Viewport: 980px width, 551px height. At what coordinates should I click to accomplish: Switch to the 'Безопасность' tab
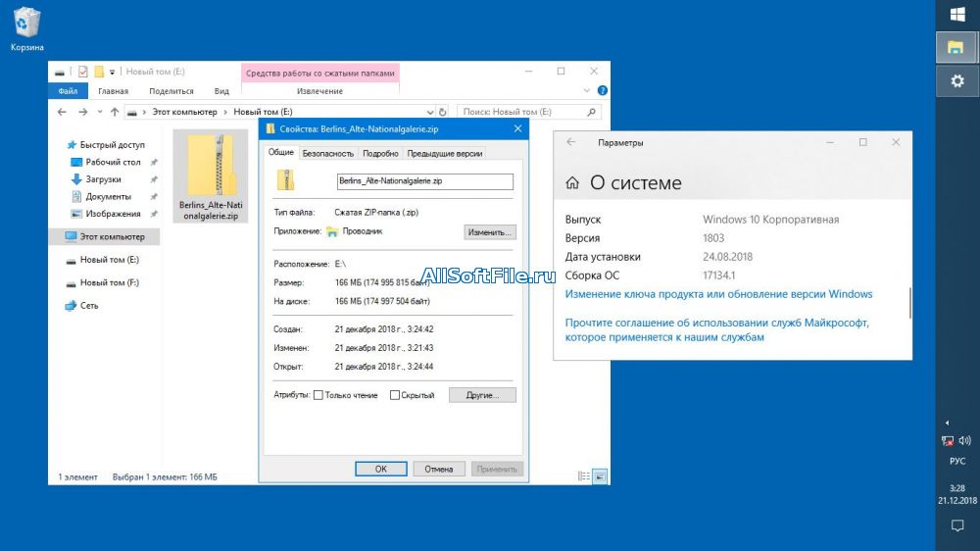pyautogui.click(x=327, y=153)
